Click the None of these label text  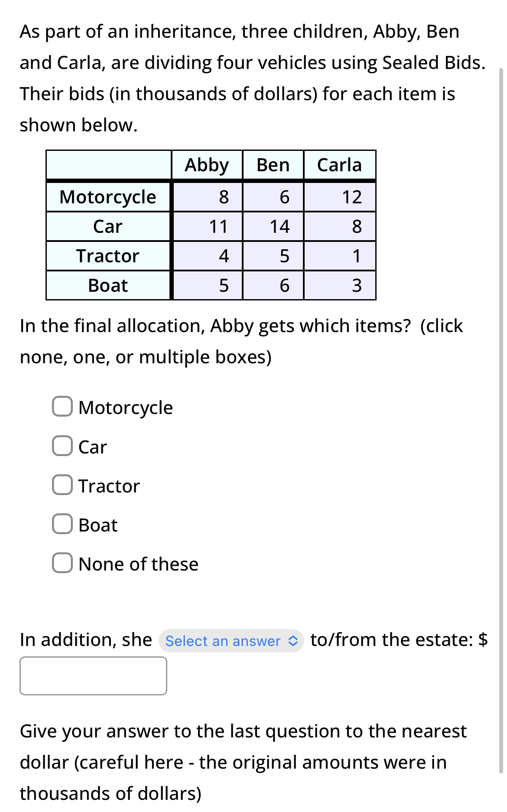click(x=138, y=564)
